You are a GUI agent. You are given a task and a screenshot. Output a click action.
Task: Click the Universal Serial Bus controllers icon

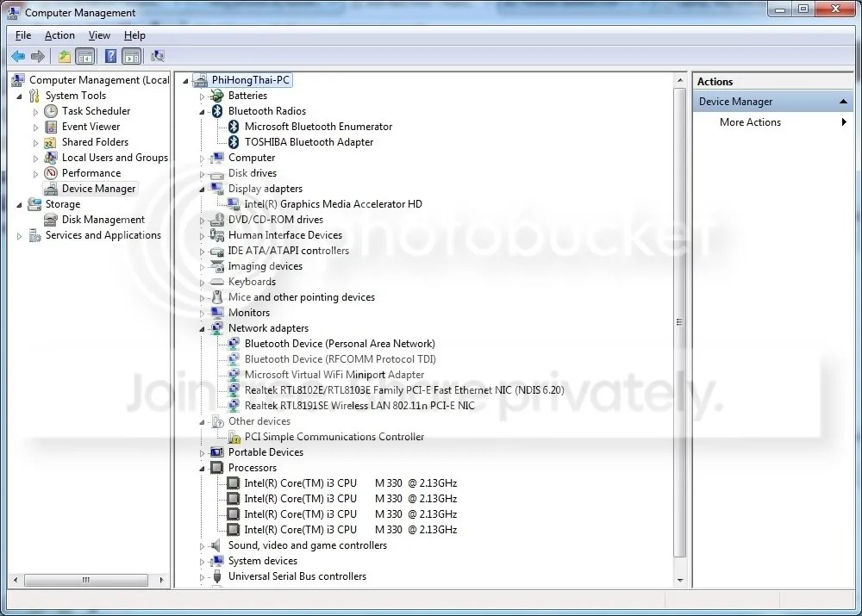pyautogui.click(x=217, y=576)
